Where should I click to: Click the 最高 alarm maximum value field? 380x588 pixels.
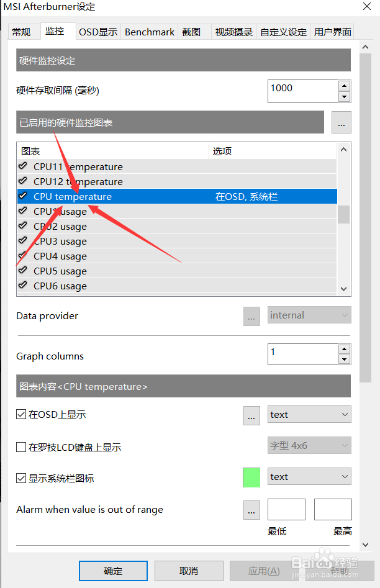click(333, 509)
